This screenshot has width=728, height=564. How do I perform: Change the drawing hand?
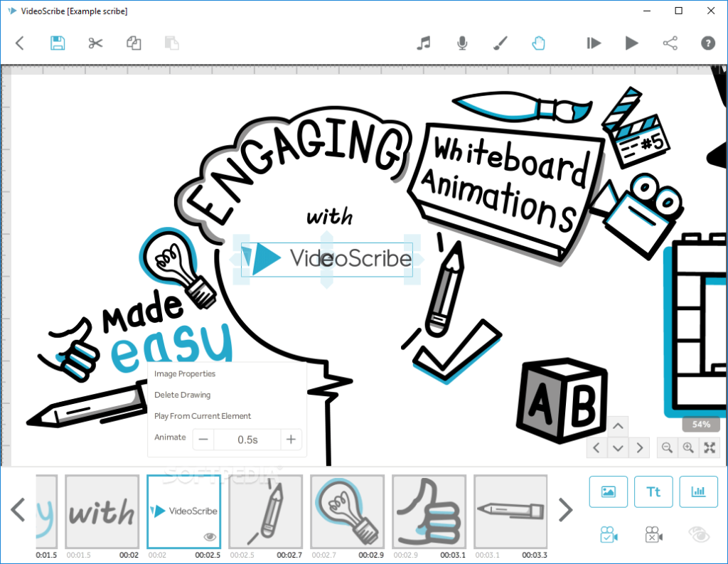tap(539, 43)
